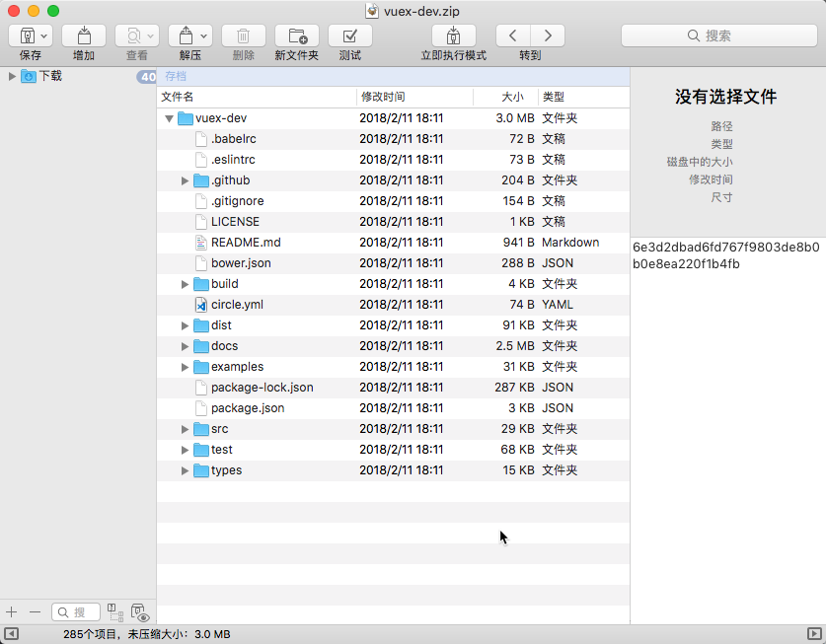Toggle immediate execution mode (立即执行模式)

[454, 36]
